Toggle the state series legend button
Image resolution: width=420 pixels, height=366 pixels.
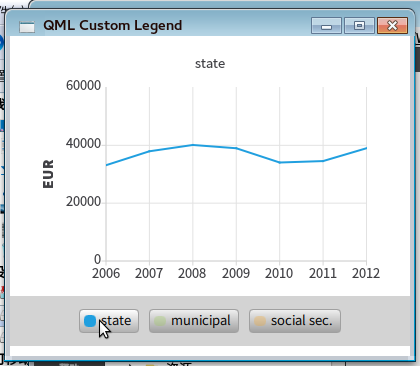point(109,321)
